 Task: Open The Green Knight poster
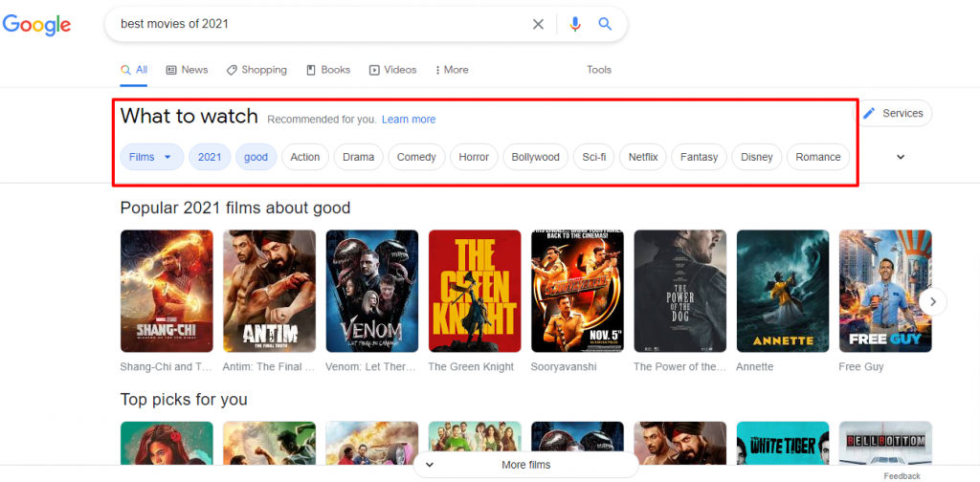click(475, 291)
